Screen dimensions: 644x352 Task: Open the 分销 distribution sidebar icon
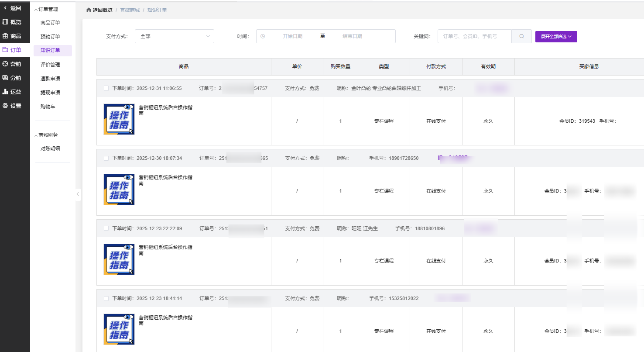point(6,78)
